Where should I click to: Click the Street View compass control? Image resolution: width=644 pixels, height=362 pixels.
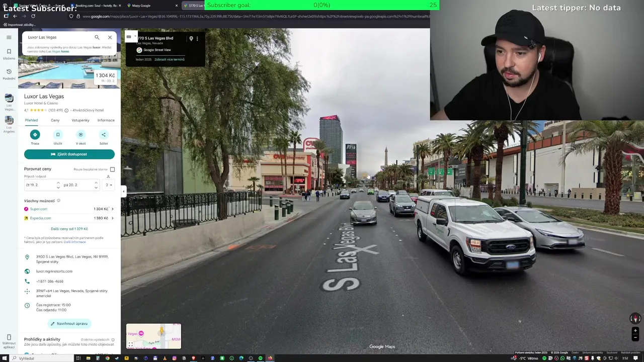(635, 318)
